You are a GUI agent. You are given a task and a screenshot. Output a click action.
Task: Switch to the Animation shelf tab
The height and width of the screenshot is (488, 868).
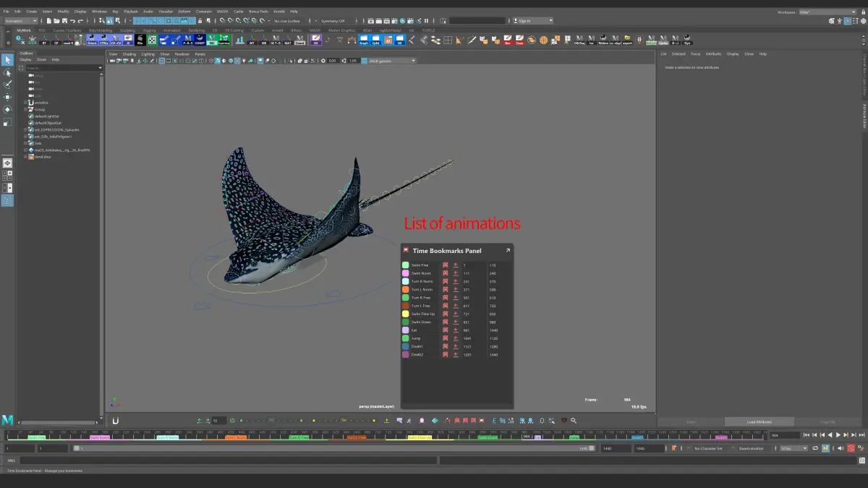(x=172, y=30)
